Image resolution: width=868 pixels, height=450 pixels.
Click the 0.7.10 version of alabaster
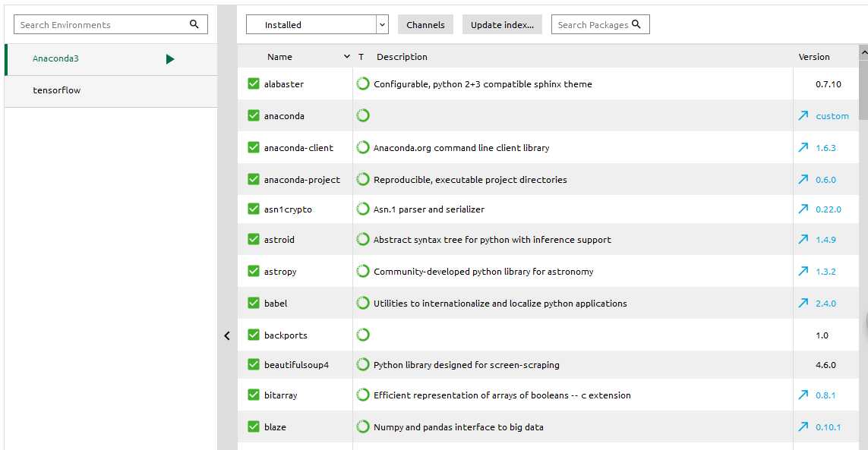829,84
